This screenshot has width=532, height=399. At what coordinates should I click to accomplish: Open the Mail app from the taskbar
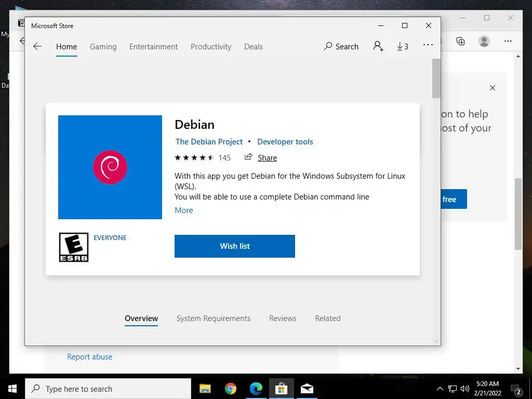tap(307, 389)
